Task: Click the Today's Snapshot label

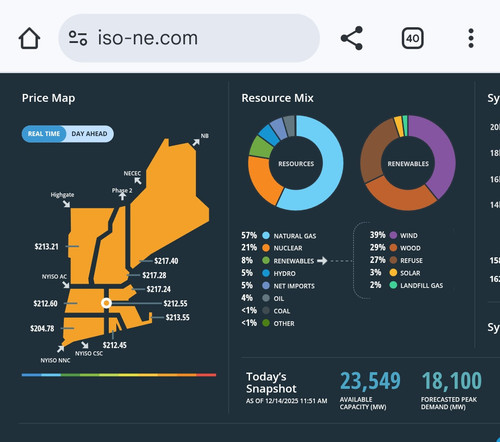Action: click(271, 383)
